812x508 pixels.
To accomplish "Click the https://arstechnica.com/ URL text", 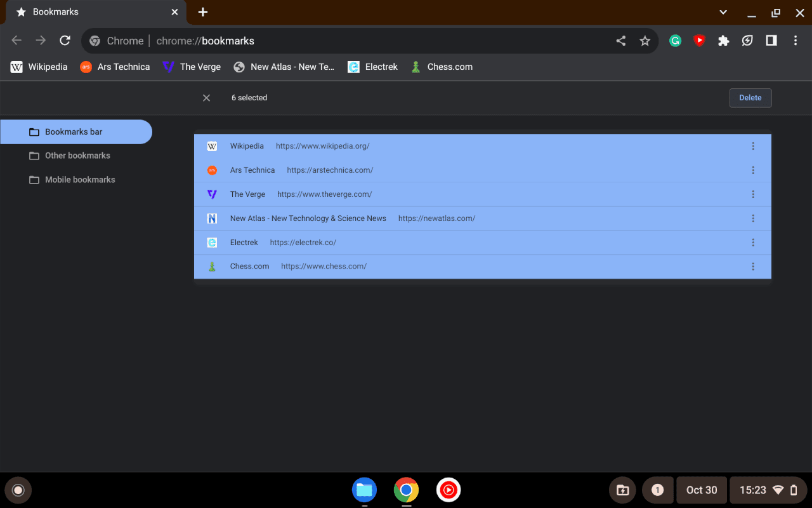I will (330, 170).
